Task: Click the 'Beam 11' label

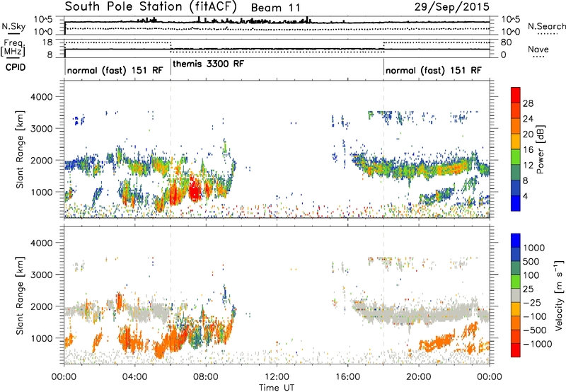Action: (275, 8)
